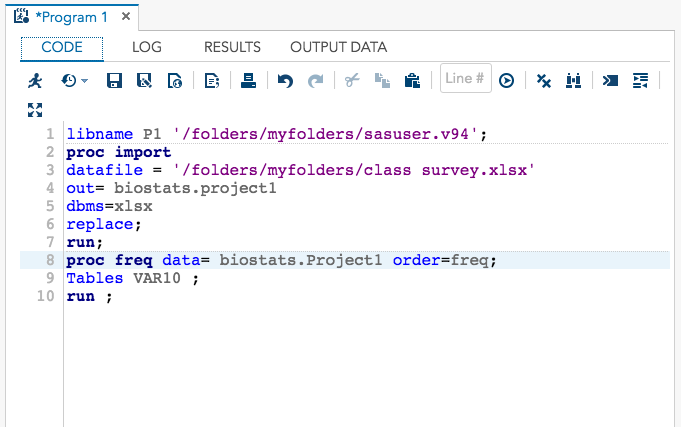Click the sasuser.v94 path string on line 1

(325, 134)
